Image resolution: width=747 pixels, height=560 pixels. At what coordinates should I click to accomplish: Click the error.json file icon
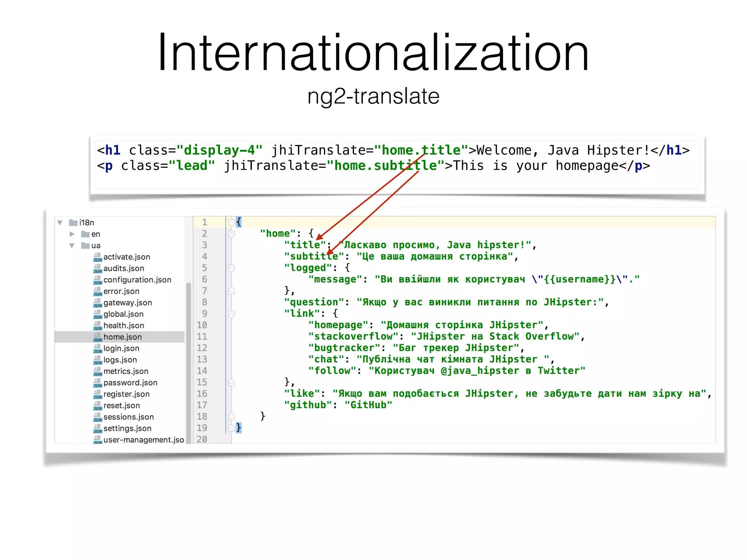point(97,291)
